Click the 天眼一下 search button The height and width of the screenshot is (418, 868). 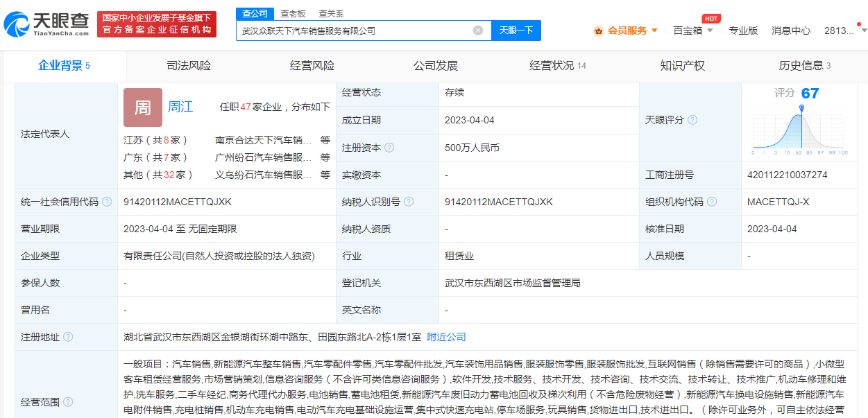coord(516,31)
